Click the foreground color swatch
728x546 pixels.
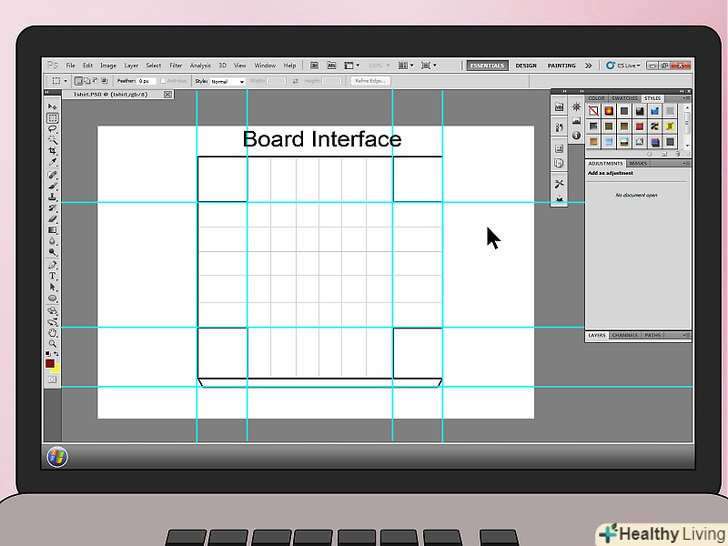(49, 363)
